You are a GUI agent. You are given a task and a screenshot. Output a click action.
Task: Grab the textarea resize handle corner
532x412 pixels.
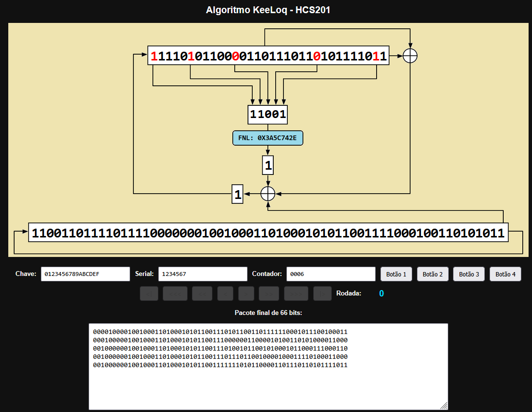click(x=444, y=406)
